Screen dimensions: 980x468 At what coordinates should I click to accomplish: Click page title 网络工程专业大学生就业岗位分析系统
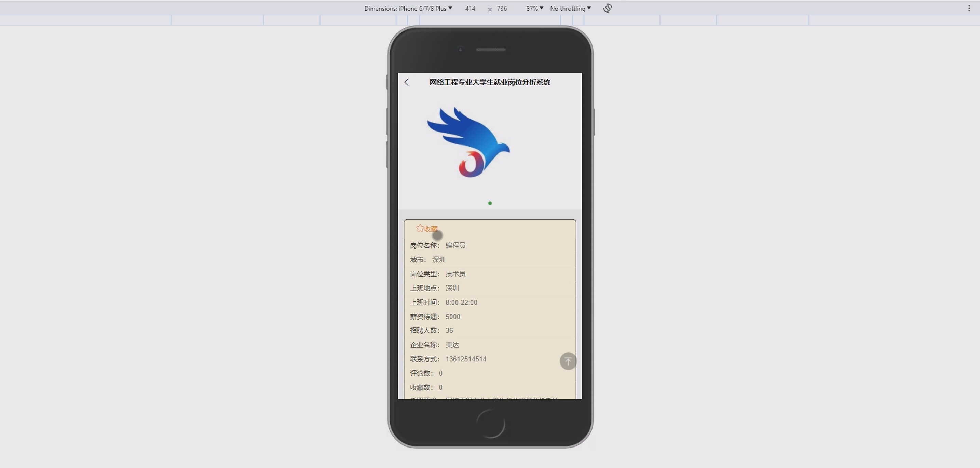(490, 82)
